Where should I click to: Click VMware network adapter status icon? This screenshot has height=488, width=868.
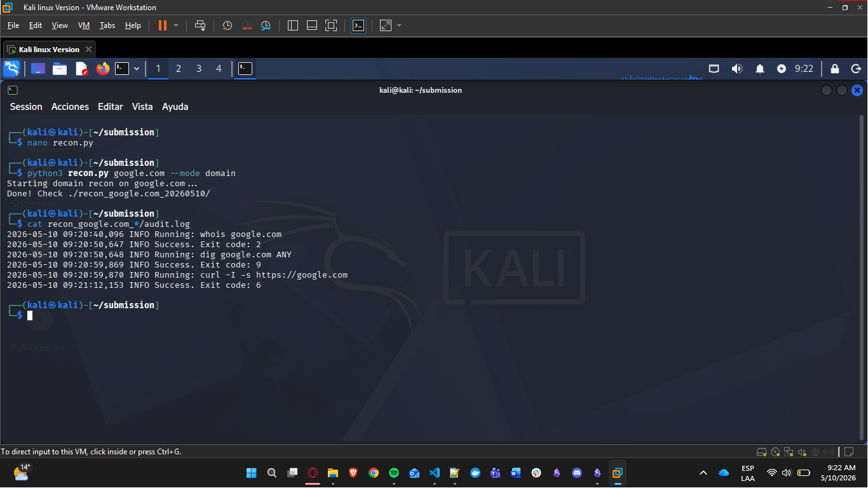[x=789, y=452]
